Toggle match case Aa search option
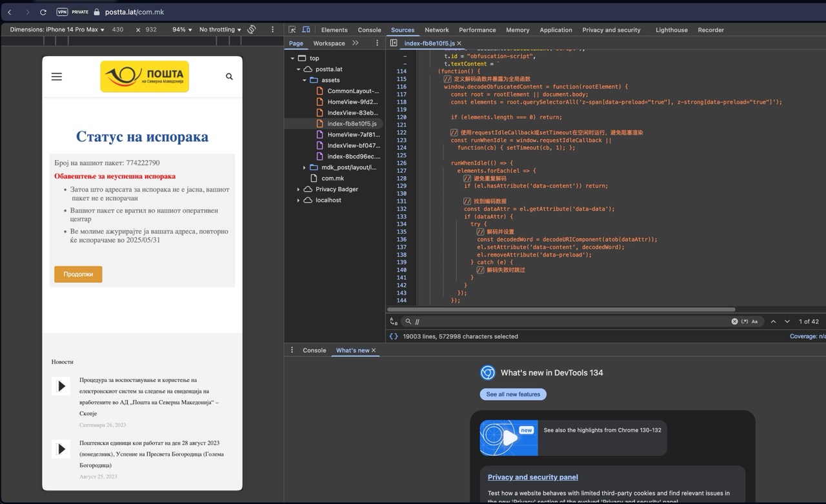Screen dimensions: 826x504 pyautogui.click(x=754, y=321)
